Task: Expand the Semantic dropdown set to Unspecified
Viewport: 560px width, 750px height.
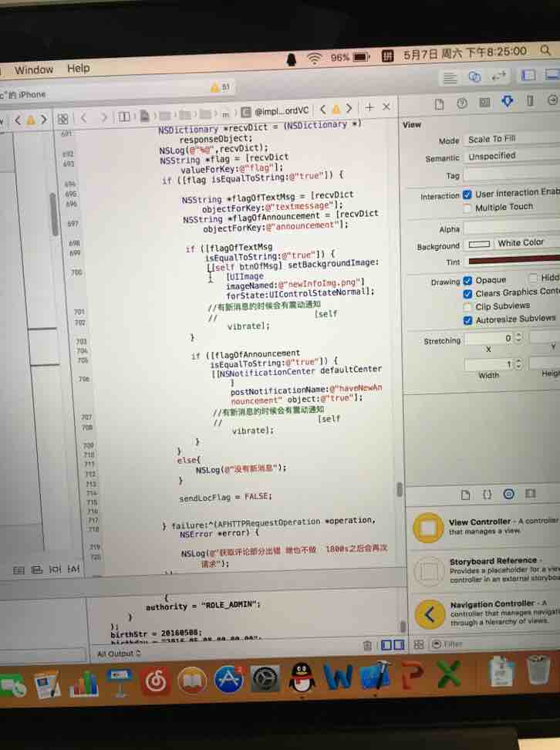Action: pyautogui.click(x=509, y=157)
